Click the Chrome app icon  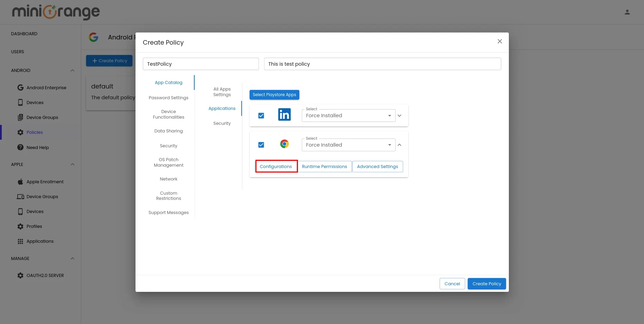click(284, 144)
